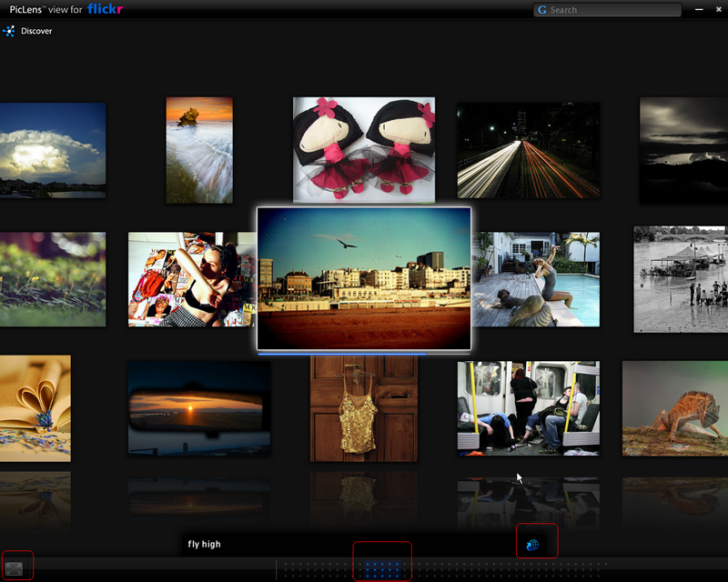
Task: Open the subway passengers photo
Action: [x=528, y=408]
